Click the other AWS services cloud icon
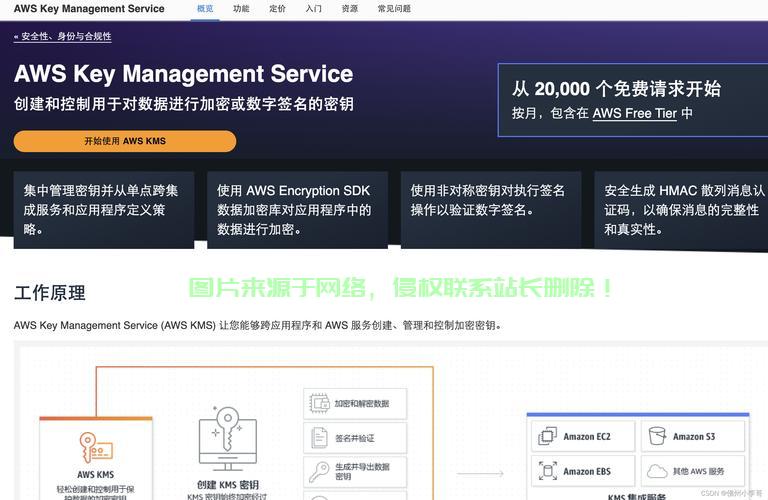Screen dimensions: 768x500 pos(656,470)
